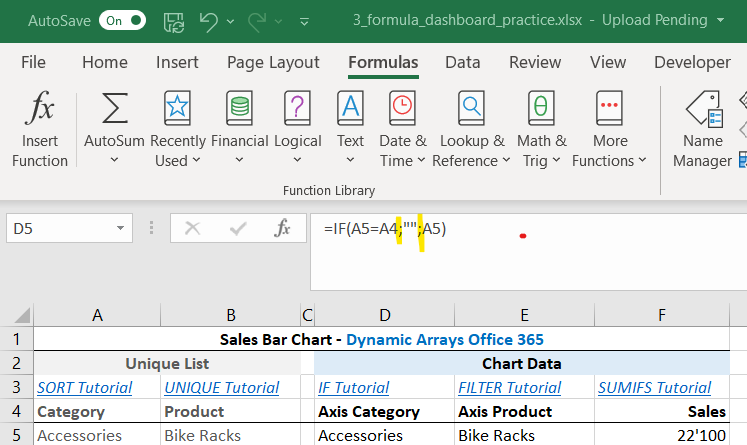This screenshot has width=747, height=445.
Task: Switch to the Data tab
Action: (x=463, y=62)
